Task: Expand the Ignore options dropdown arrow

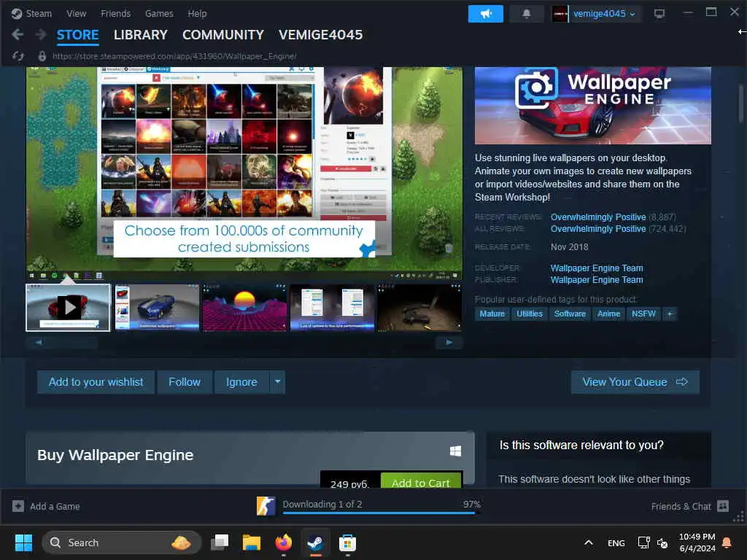Action: [277, 382]
